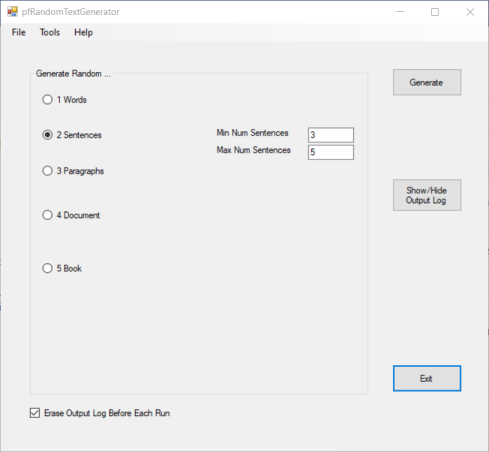This screenshot has width=489, height=452.
Task: Maximize the pfRandomTextGenerator window
Action: pyautogui.click(x=435, y=12)
